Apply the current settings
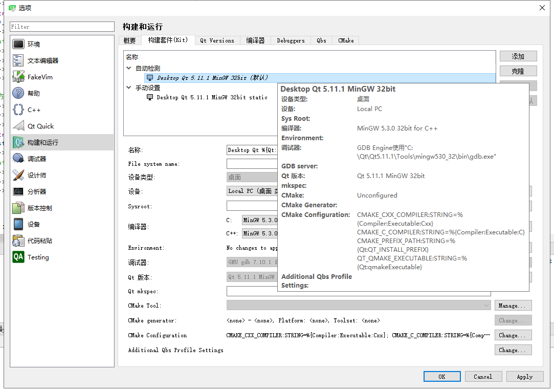554x392 pixels. (525, 377)
